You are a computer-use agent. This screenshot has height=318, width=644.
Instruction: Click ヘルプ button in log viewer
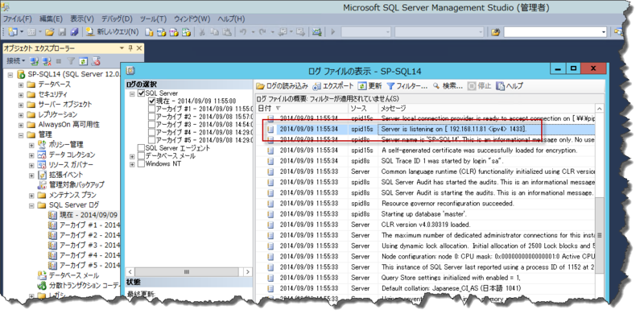(510, 86)
